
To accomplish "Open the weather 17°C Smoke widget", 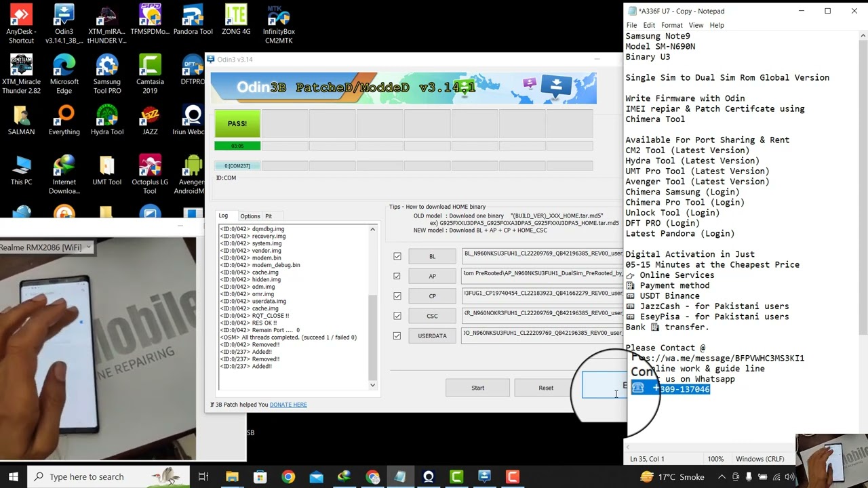I will coord(671,476).
